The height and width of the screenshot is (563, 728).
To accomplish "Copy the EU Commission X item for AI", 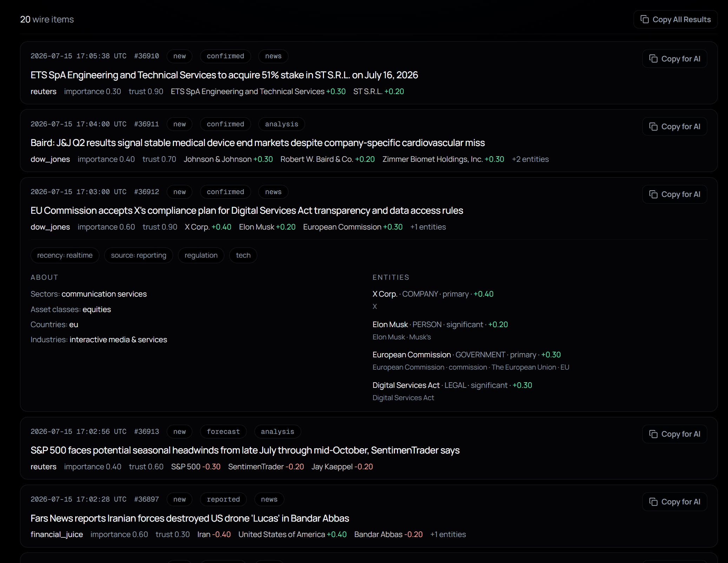I will pyautogui.click(x=675, y=194).
